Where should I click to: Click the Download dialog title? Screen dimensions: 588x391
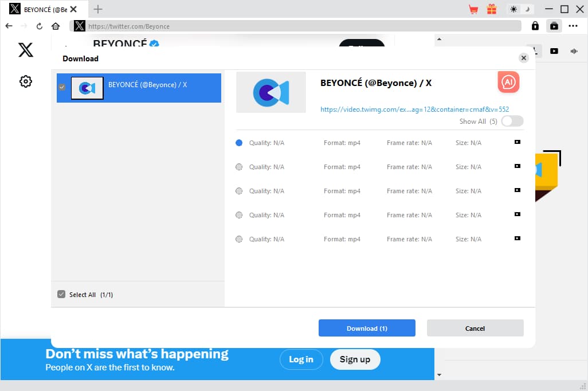point(81,58)
